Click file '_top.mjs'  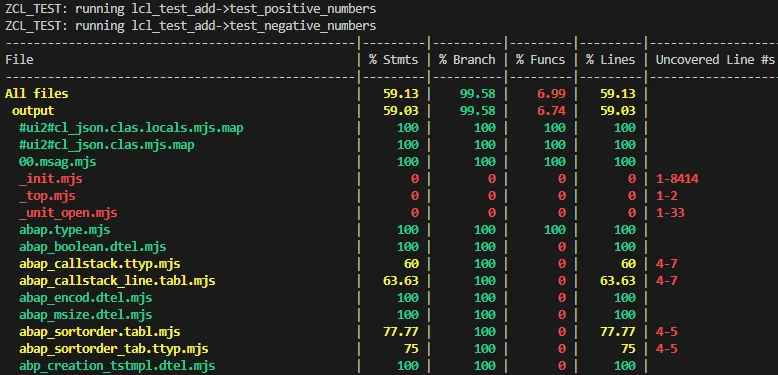click(x=47, y=196)
